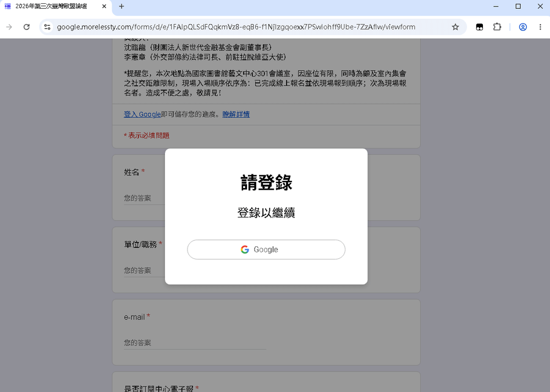Click the 姓名 question label
The image size is (550, 392).
134,172
